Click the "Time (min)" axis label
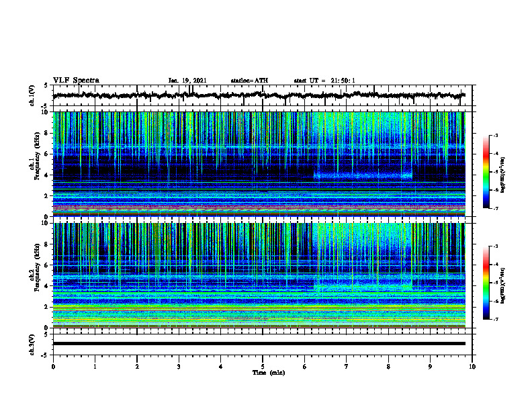The image size is (532, 411). click(x=269, y=373)
